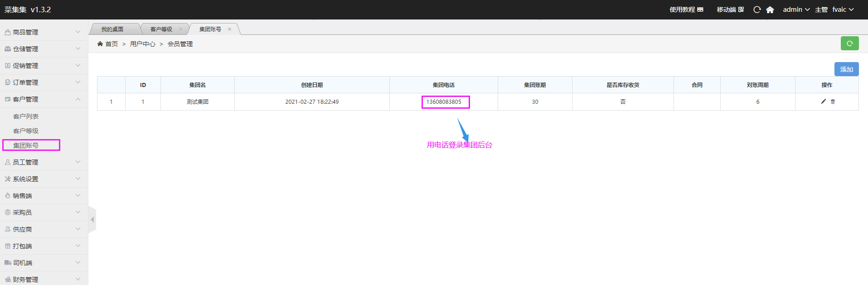Expand the 商品管理 menu

(43, 32)
